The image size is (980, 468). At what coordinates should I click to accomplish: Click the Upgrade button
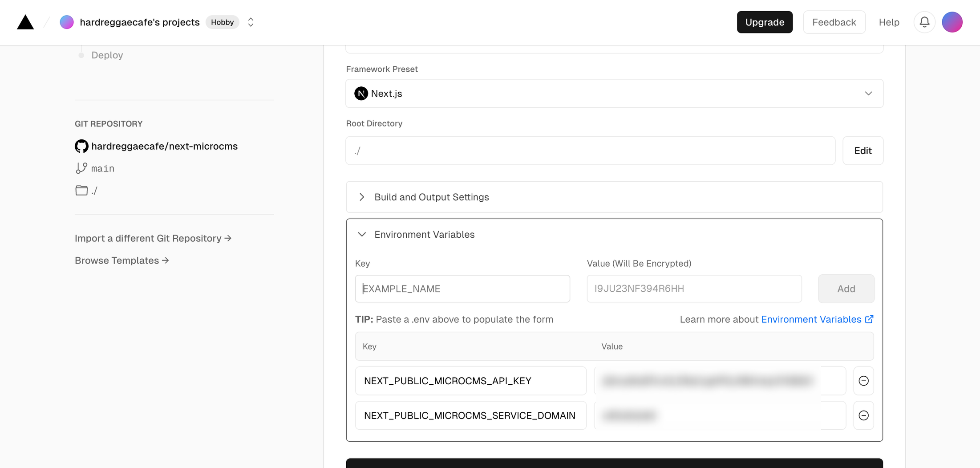(765, 22)
